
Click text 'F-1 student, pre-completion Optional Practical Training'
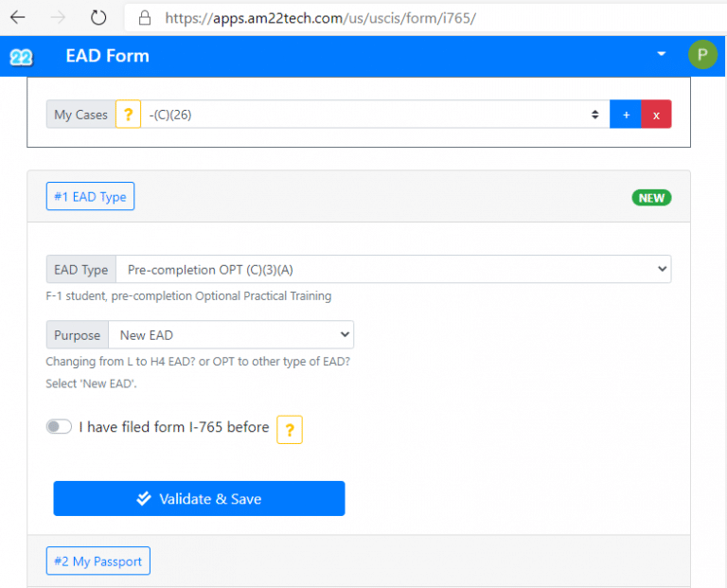coord(188,295)
